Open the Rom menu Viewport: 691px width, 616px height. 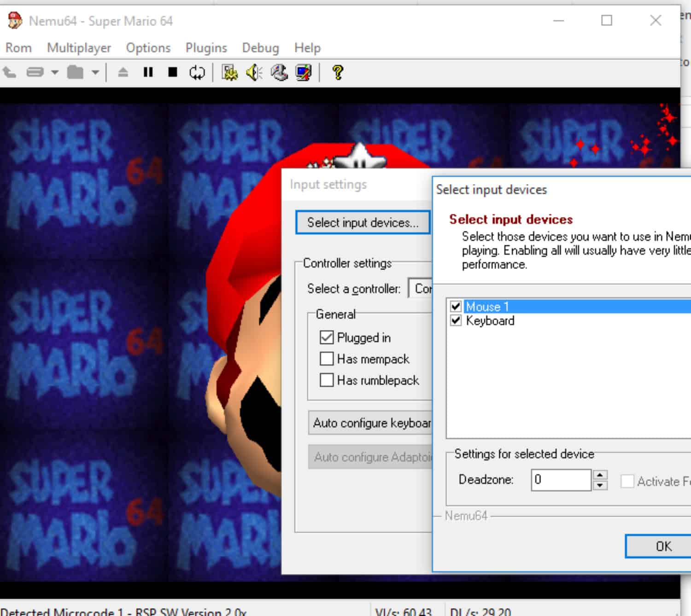18,48
